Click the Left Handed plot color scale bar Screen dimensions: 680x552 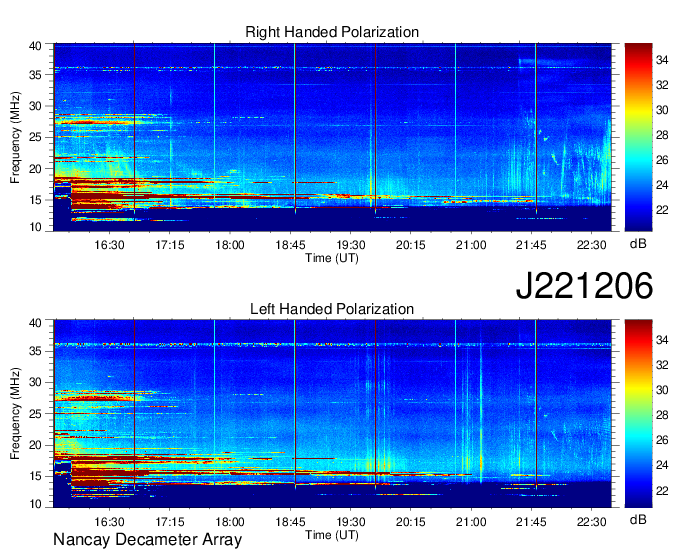(x=638, y=414)
